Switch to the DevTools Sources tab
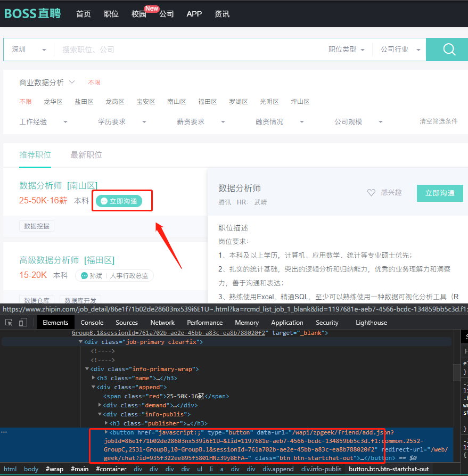The width and height of the screenshot is (468, 476). tap(127, 323)
